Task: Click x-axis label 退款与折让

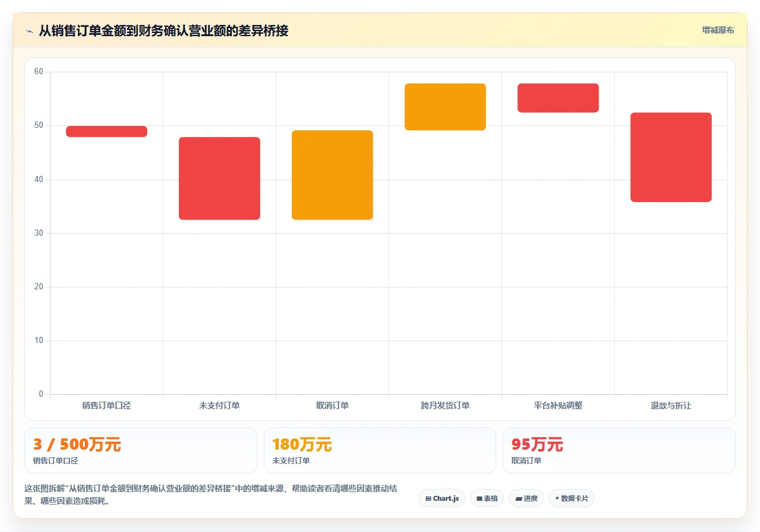Action: (x=671, y=405)
